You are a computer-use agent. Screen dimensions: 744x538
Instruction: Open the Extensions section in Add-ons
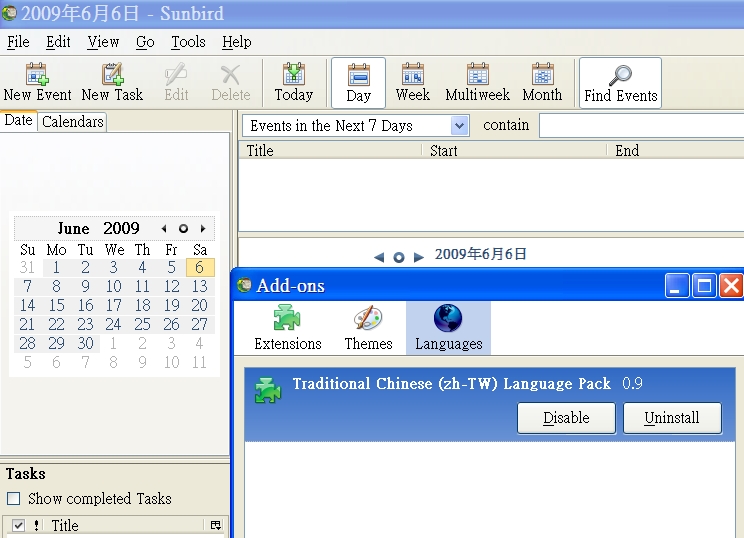tap(288, 328)
